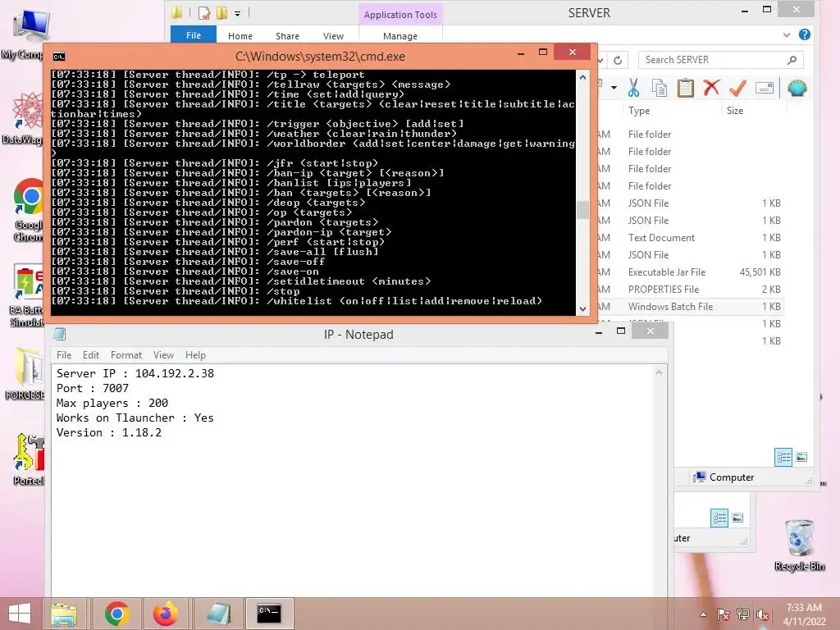Open the Action Center flag icon
The width and height of the screenshot is (840, 630).
724,614
